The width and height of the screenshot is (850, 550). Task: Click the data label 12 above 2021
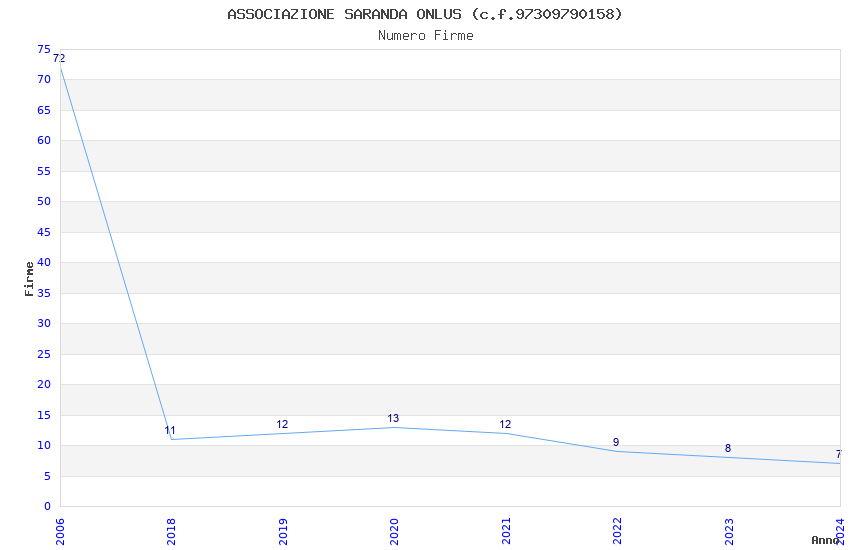[x=505, y=424]
